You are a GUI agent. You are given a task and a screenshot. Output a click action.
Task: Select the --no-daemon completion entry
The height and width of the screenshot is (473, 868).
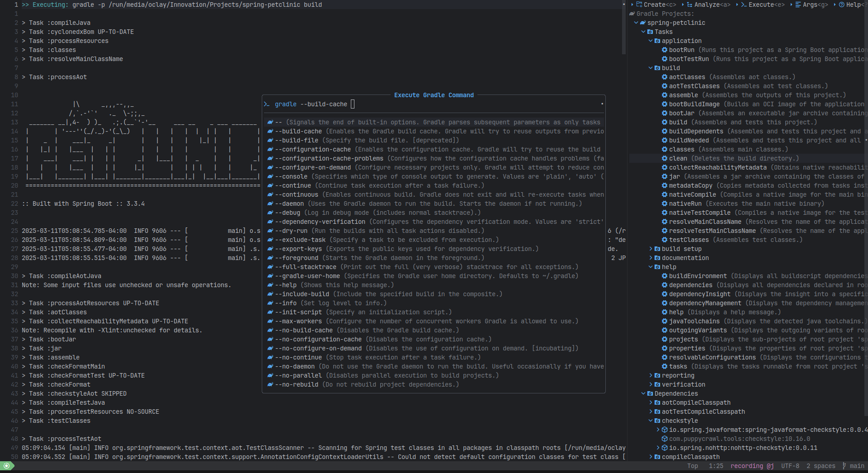click(x=434, y=366)
